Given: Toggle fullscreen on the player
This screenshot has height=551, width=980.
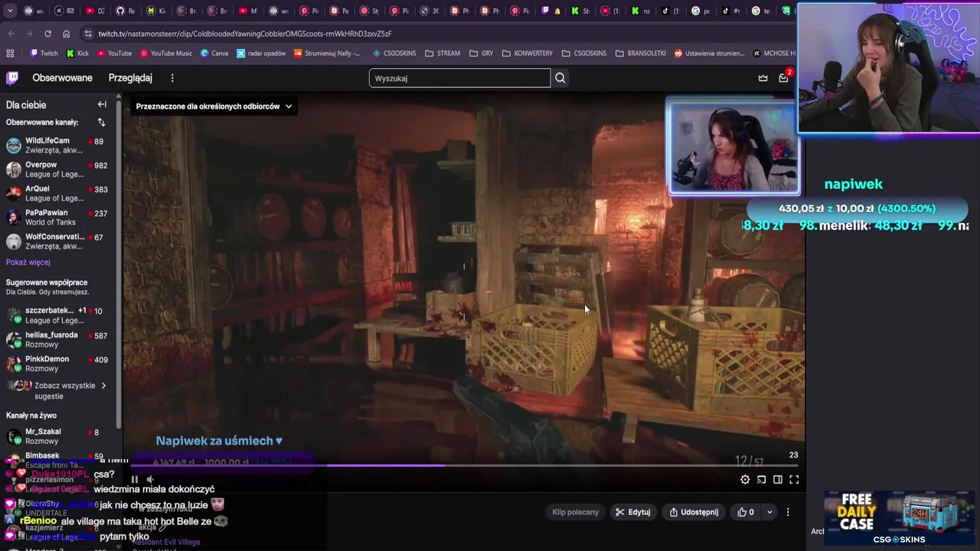Looking at the screenshot, I should click(794, 480).
